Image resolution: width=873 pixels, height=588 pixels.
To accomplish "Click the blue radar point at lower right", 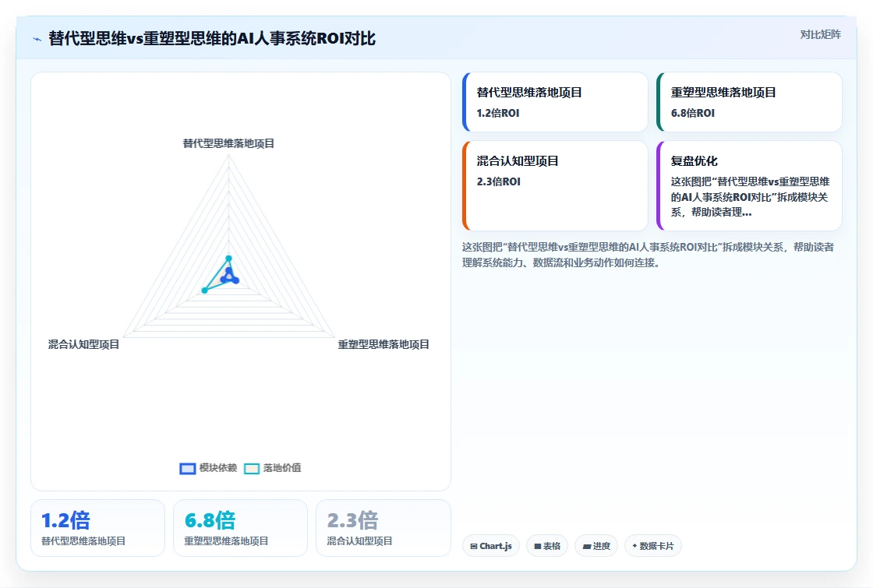I will pyautogui.click(x=236, y=280).
